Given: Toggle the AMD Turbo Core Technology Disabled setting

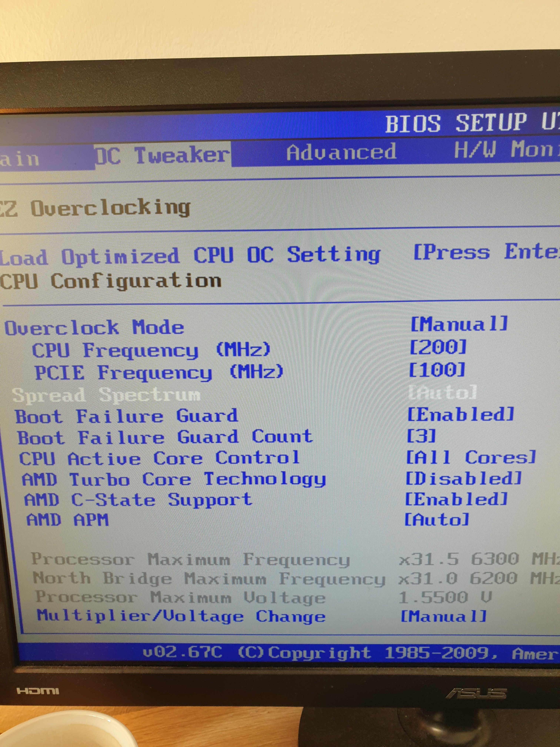Looking at the screenshot, I should coord(464,478).
